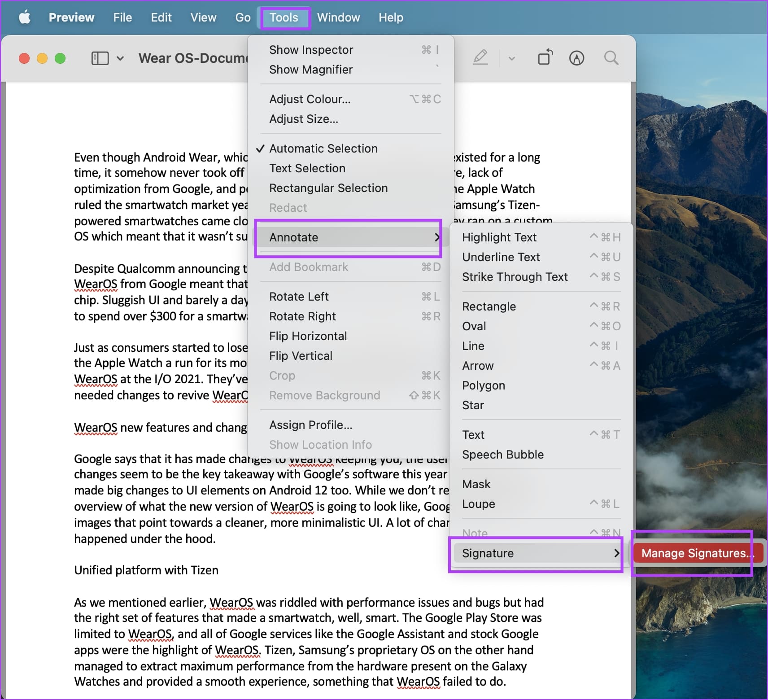Click the green full-screen window button

[x=60, y=58]
